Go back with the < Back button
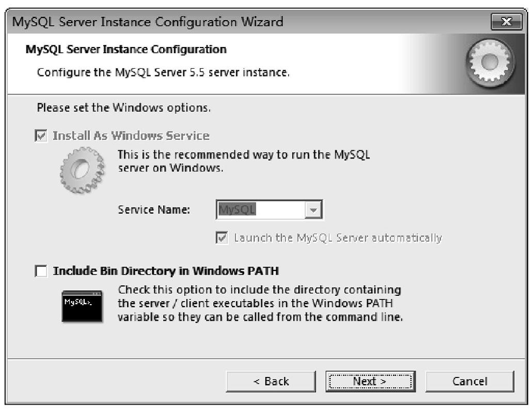Viewport: 532px width, 411px height. 271,382
